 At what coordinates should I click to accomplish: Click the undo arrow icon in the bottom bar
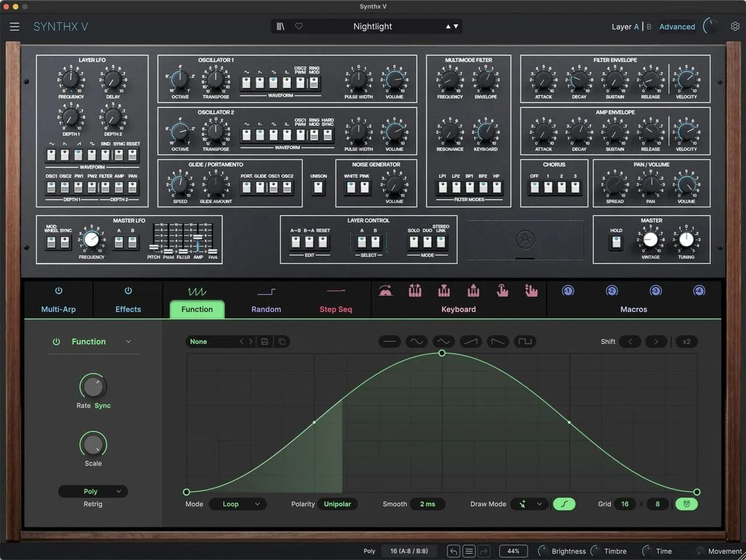click(x=453, y=551)
